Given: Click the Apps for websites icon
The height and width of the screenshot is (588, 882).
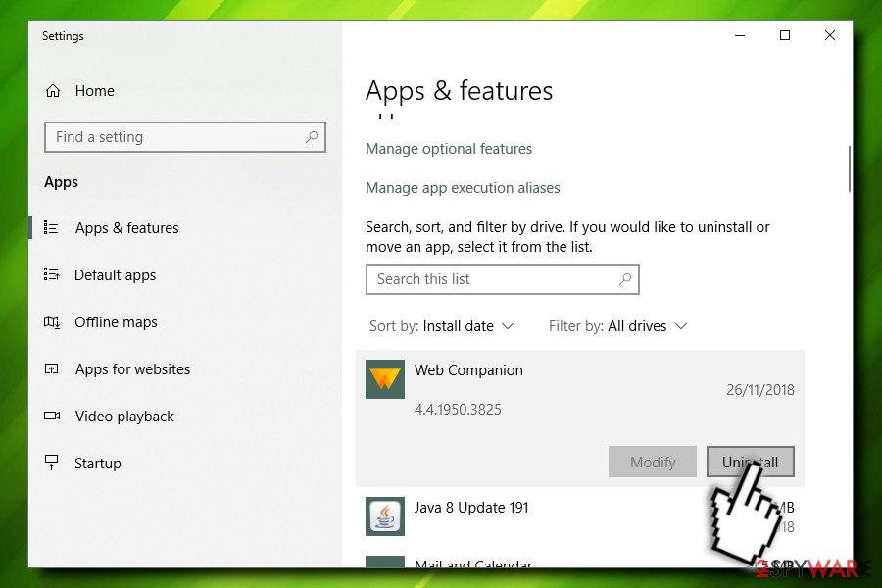Looking at the screenshot, I should click(52, 369).
